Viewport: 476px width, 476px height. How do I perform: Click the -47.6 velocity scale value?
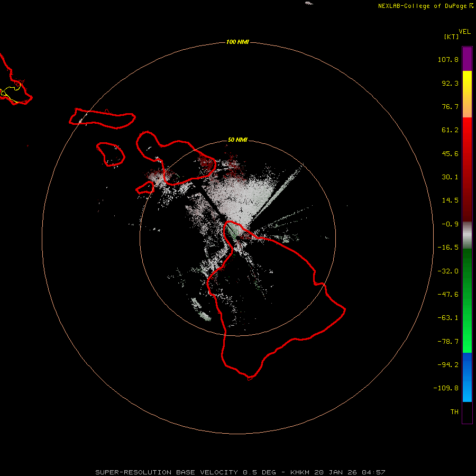click(x=448, y=295)
